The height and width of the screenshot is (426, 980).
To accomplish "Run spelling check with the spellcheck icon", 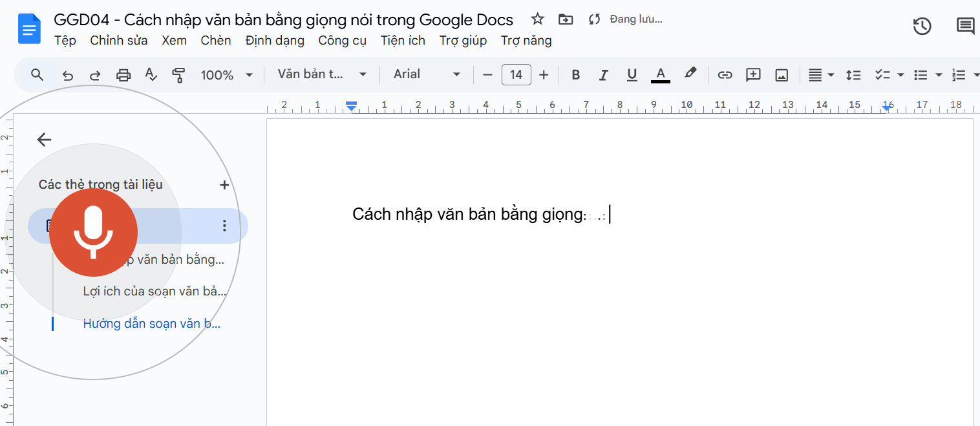I will point(151,74).
